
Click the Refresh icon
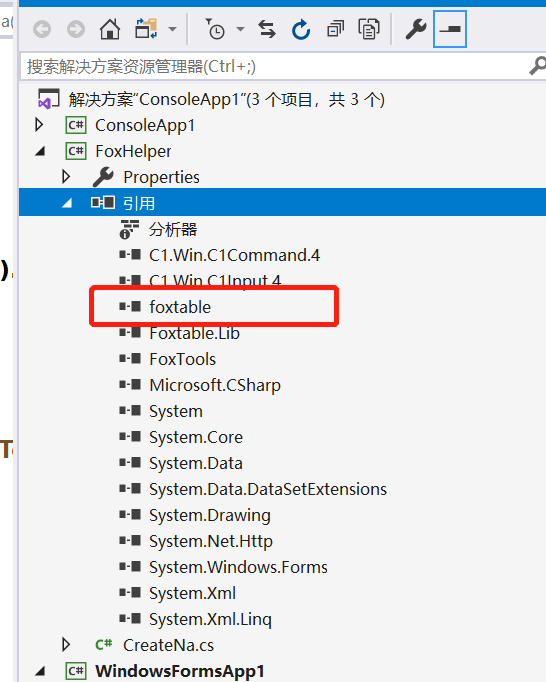pos(301,30)
